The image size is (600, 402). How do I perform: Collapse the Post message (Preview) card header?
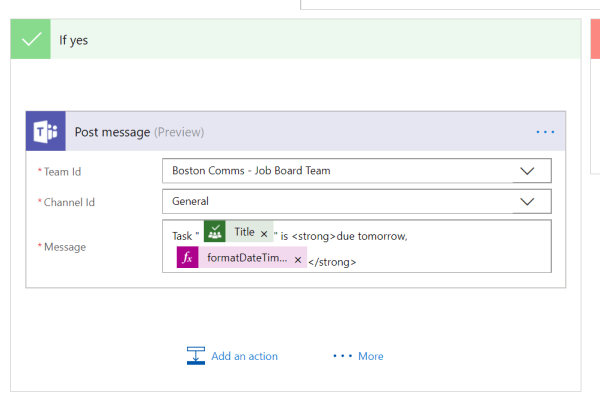click(300, 132)
